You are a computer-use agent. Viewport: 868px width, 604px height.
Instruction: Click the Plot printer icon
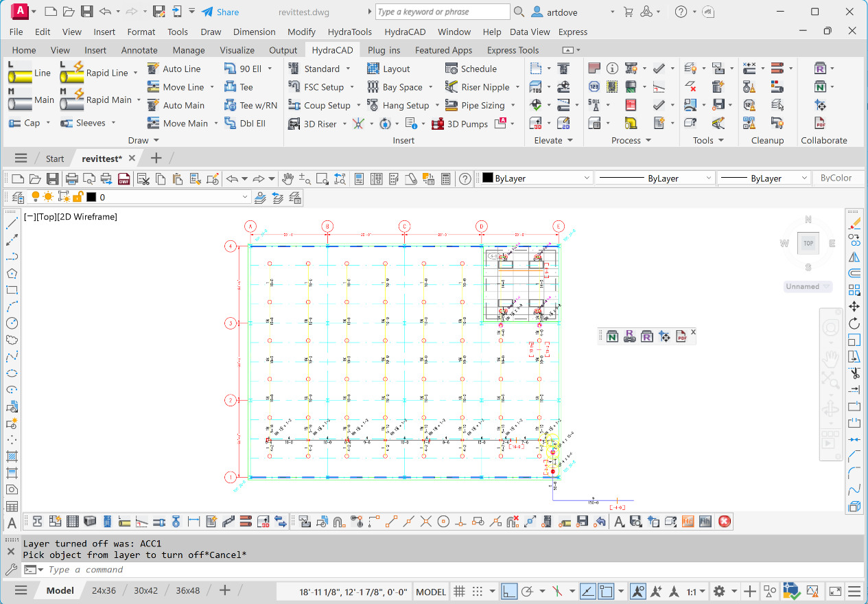click(x=71, y=179)
